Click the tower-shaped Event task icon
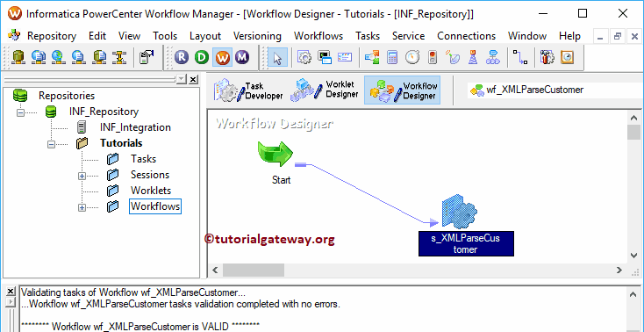Viewport: 644px width, 332px height. pos(473,57)
